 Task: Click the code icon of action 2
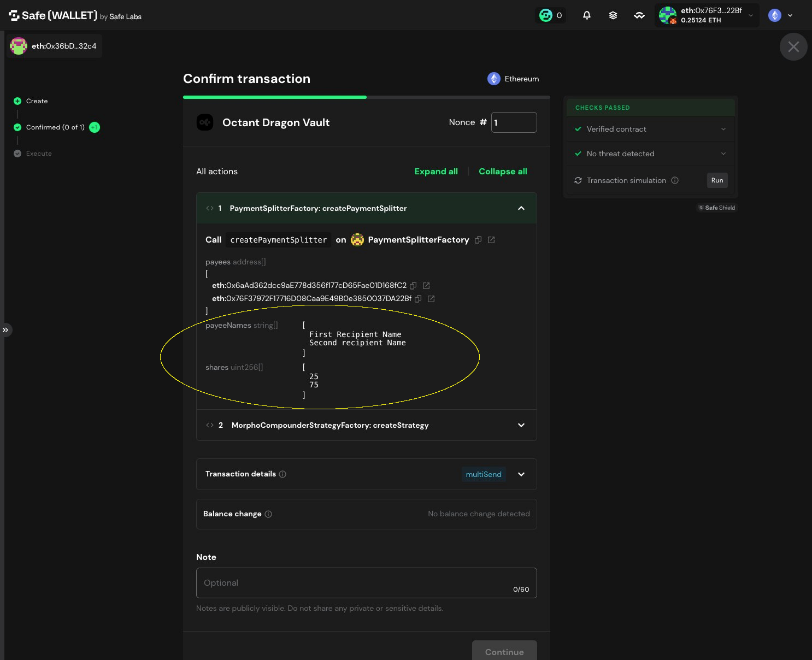coord(210,425)
